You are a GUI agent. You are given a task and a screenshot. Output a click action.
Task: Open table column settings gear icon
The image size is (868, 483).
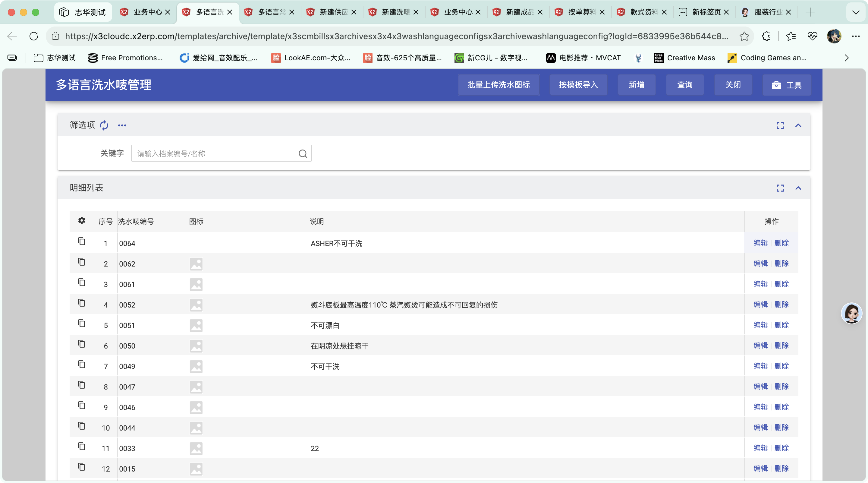point(82,220)
